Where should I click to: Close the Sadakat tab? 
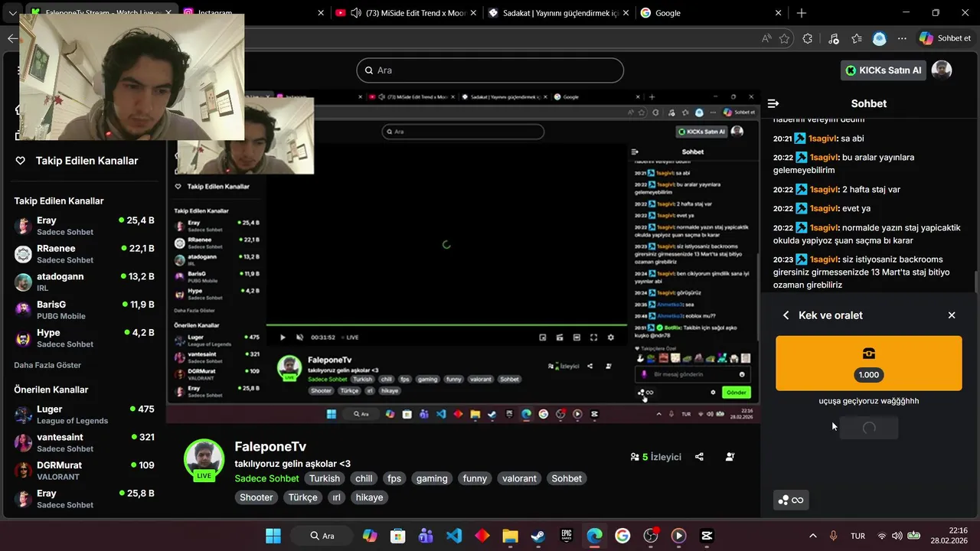(x=625, y=13)
